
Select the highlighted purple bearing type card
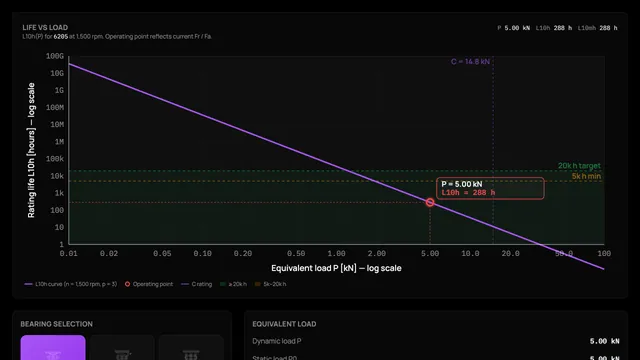[53, 348]
